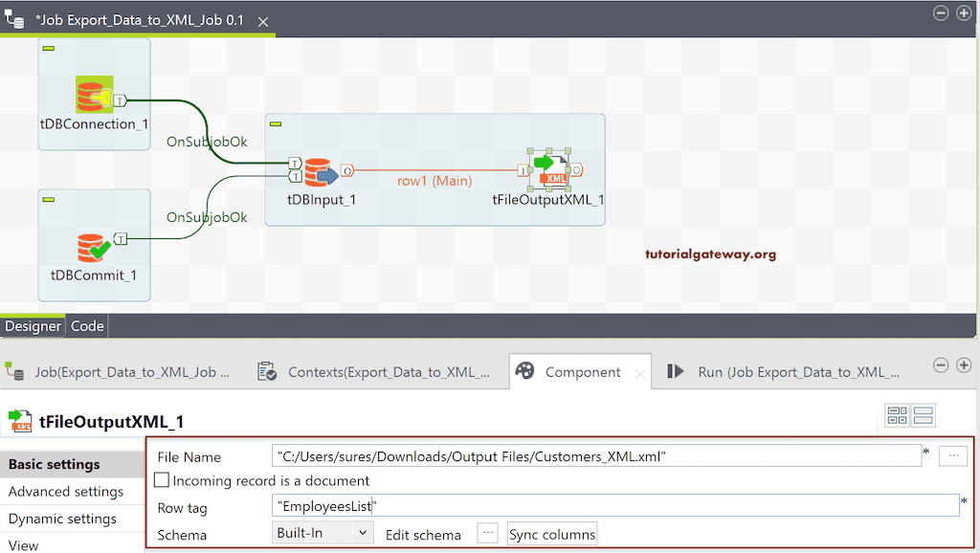Select the tDBConnection_1 component
Image resolution: width=980 pixels, height=553 pixels.
click(x=93, y=97)
